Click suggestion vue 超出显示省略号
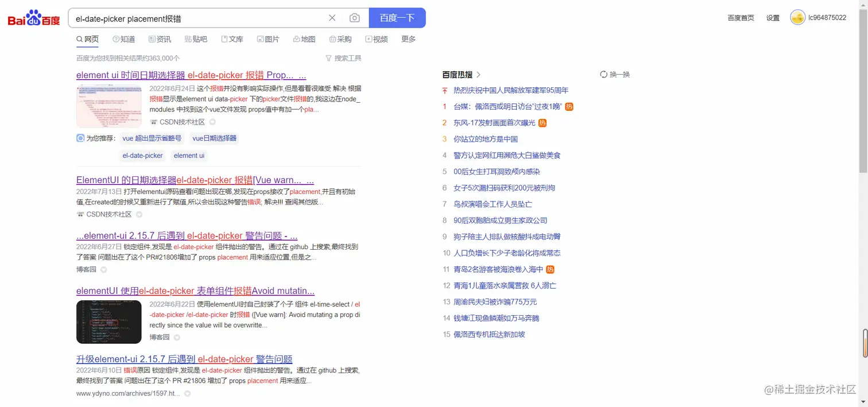868x407 pixels. click(x=152, y=138)
